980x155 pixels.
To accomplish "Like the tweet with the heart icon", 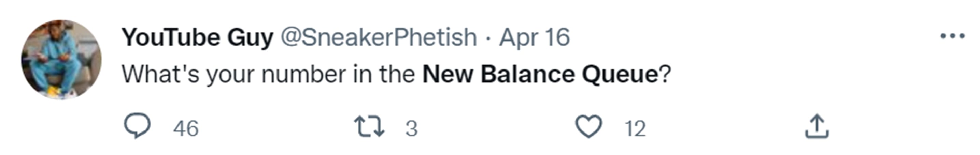I will coord(588,127).
